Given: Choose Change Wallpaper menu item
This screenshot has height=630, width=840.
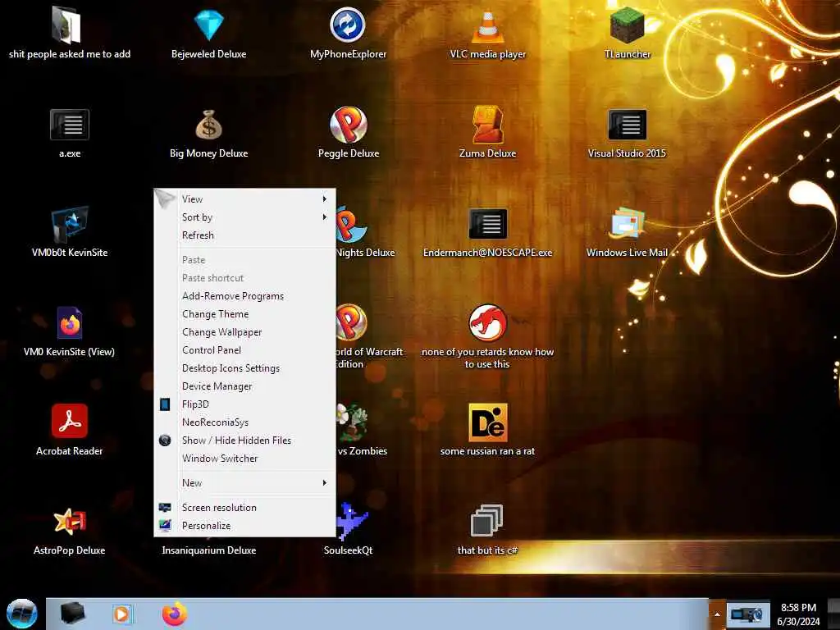Looking at the screenshot, I should pyautogui.click(x=244, y=332).
